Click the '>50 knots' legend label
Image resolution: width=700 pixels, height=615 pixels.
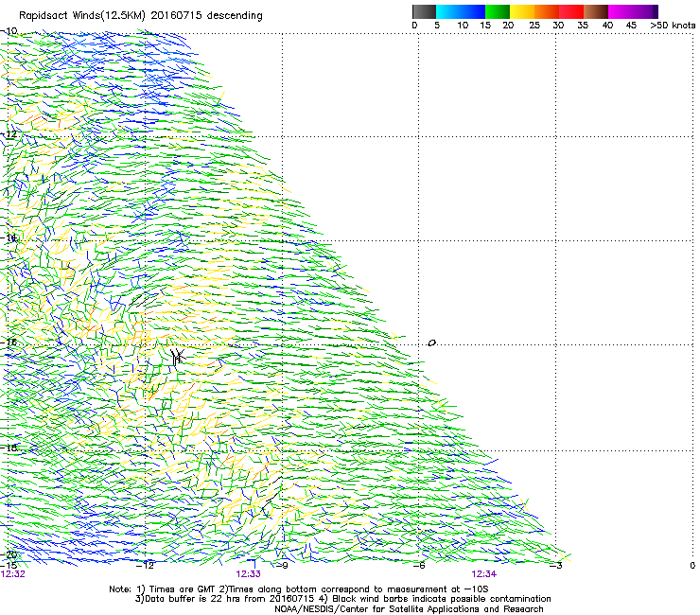pyautogui.click(x=673, y=26)
